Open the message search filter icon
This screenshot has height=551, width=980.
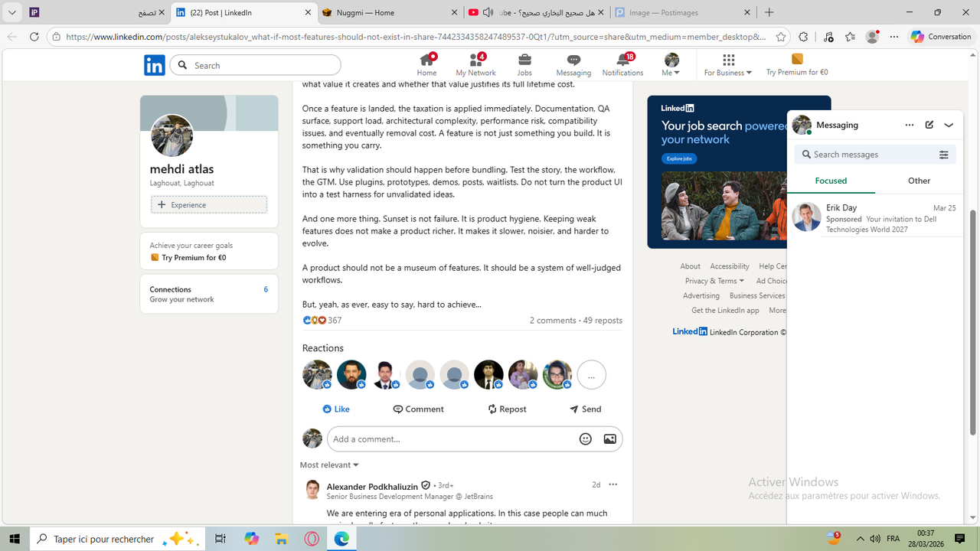944,155
